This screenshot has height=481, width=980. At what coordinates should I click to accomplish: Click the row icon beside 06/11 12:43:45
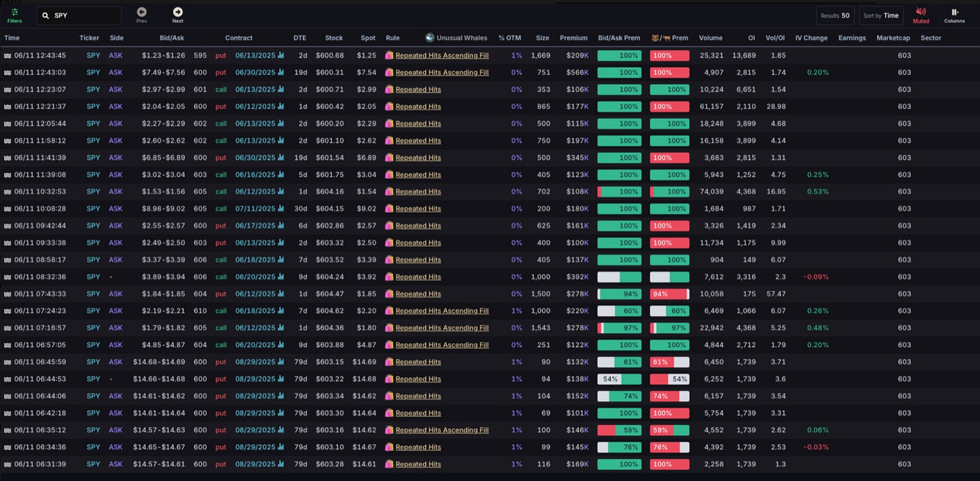[7, 55]
